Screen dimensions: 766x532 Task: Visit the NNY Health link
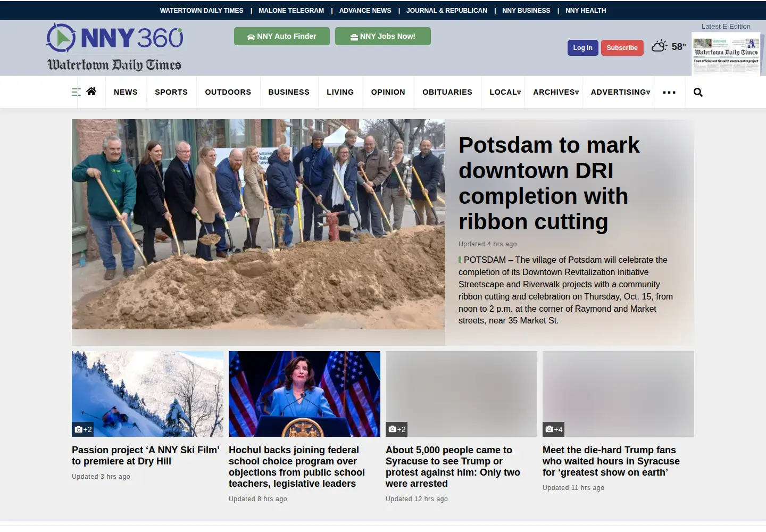586,11
